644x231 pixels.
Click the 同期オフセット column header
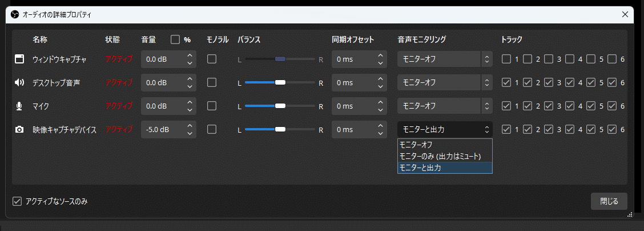[x=353, y=39]
